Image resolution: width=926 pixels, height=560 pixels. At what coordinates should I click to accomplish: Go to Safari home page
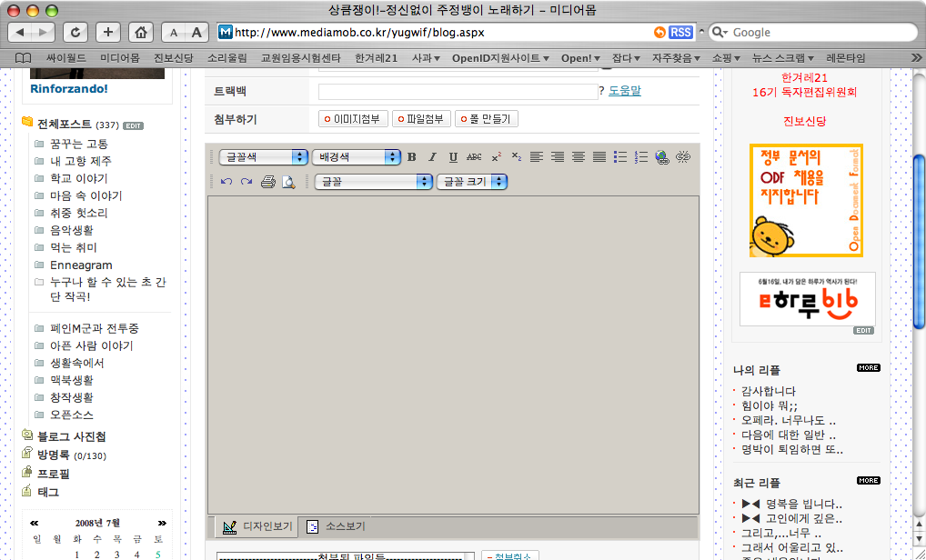[x=141, y=33]
